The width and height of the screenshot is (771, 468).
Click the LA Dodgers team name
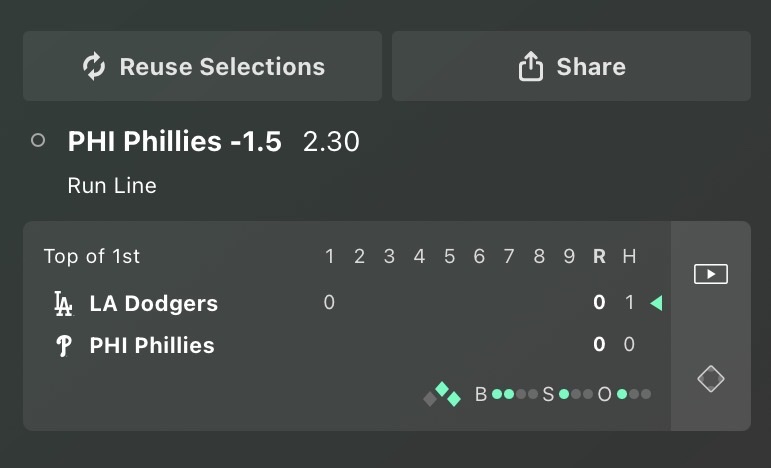tap(153, 303)
